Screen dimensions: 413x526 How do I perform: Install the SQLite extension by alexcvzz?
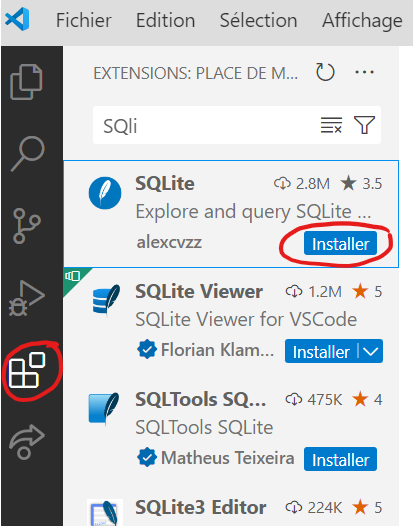pyautogui.click(x=340, y=244)
